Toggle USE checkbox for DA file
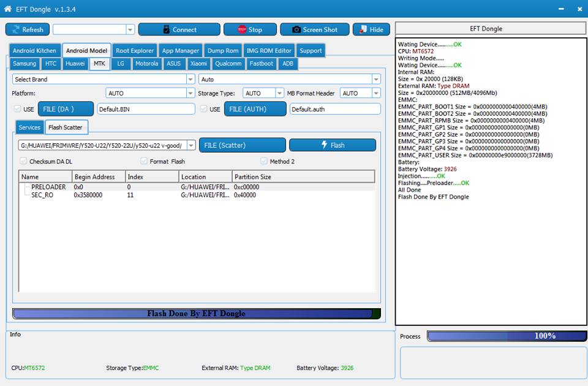The image size is (588, 386). pos(17,109)
